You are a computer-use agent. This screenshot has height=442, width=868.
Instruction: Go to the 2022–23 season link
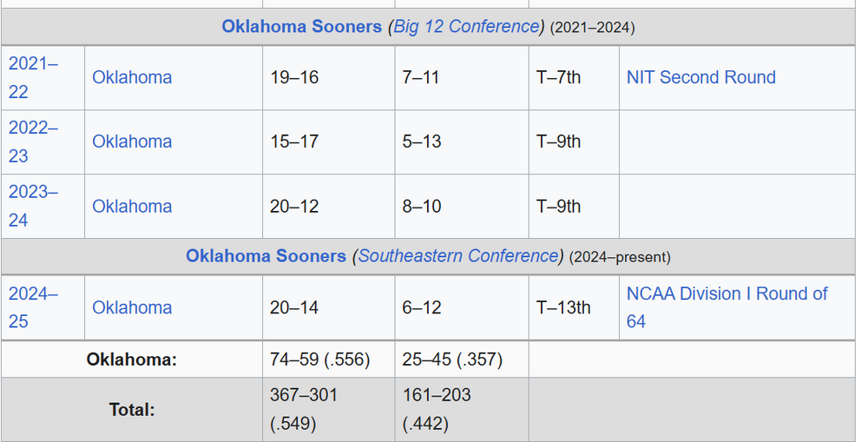coord(33,142)
